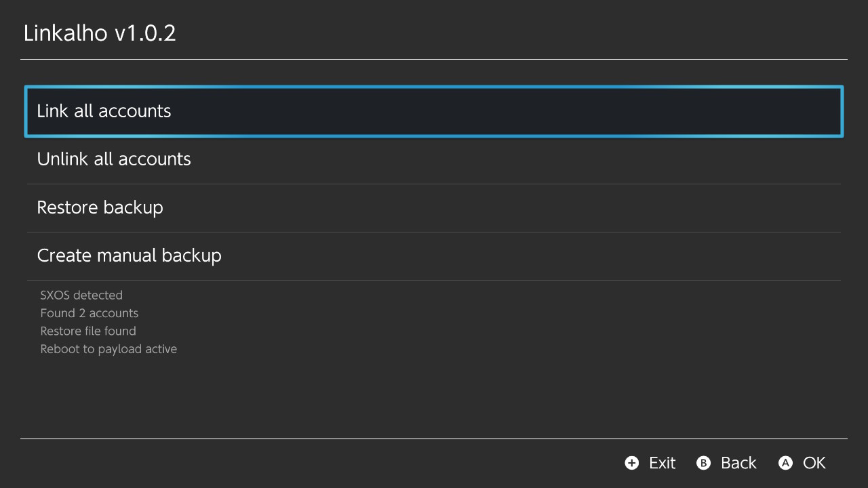
Task: Click the SXOS detected status line
Action: 81,296
